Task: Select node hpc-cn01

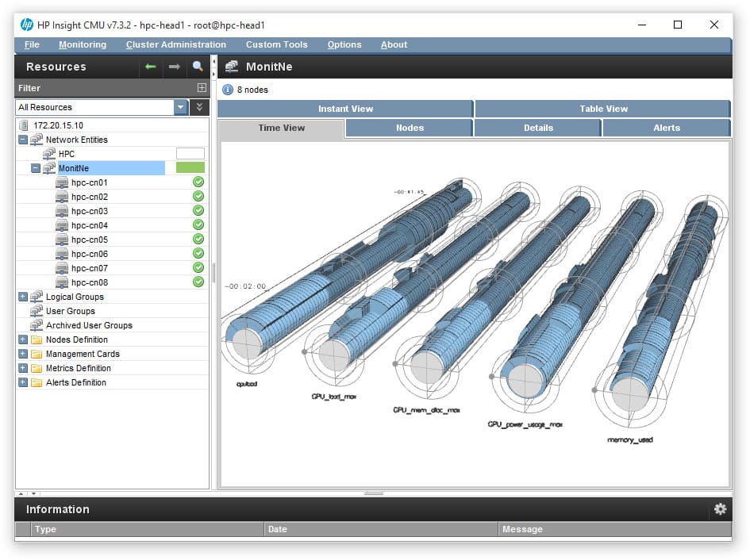Action: 89,182
